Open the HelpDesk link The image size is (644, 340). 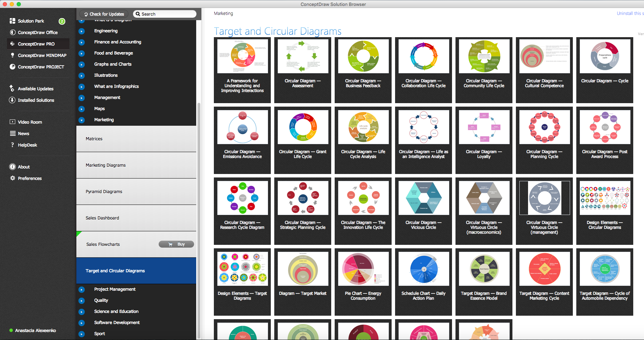(27, 145)
